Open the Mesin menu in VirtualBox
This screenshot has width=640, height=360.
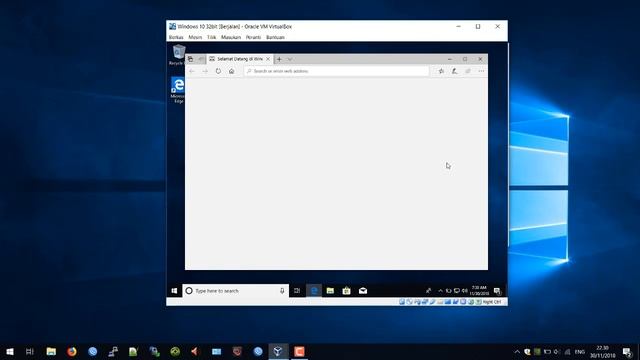(x=195, y=37)
